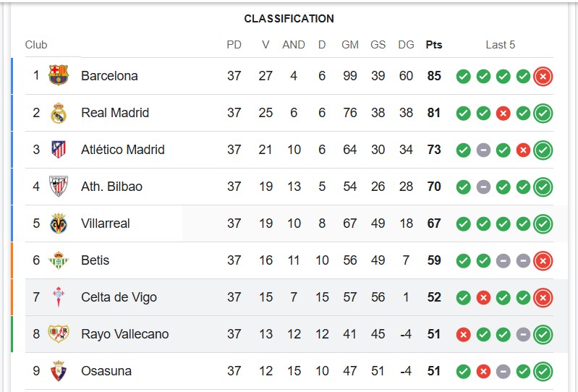Image resolution: width=578 pixels, height=392 pixels.
Task: Click the Rayo Vallecano crest icon
Action: (59, 334)
